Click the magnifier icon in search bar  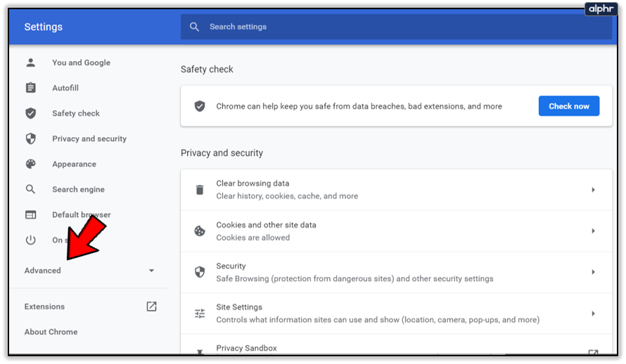[194, 27]
